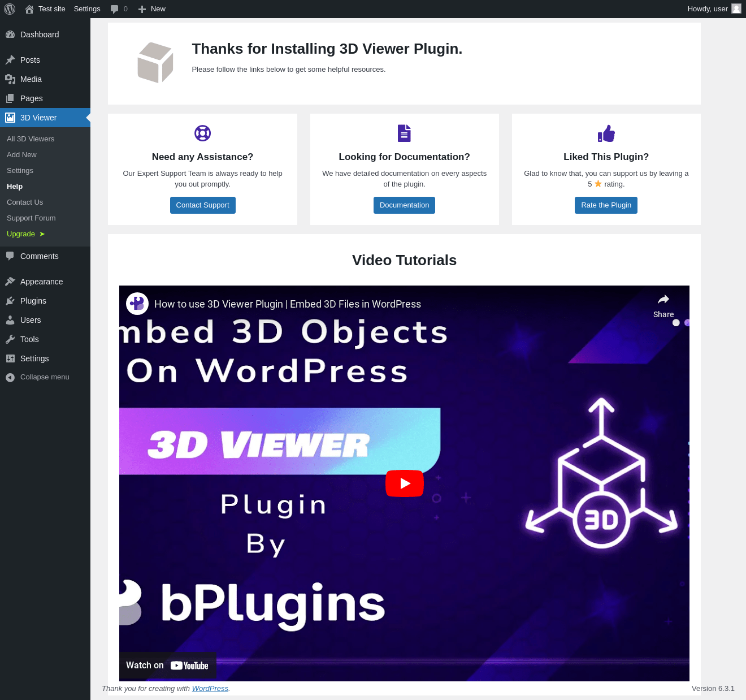Click the gold star rating icon
Image resolution: width=746 pixels, height=700 pixels.
click(598, 184)
